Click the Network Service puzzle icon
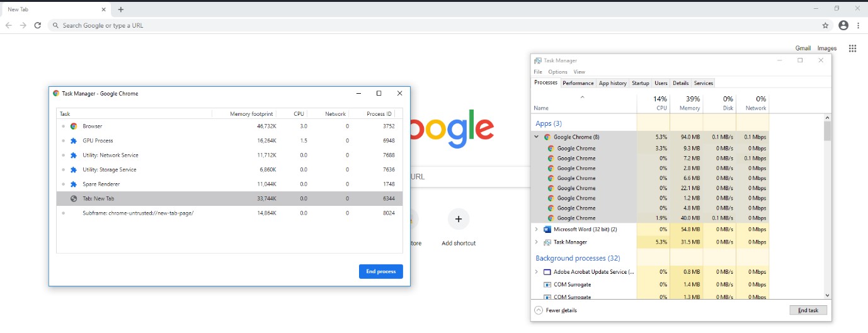 (74, 155)
